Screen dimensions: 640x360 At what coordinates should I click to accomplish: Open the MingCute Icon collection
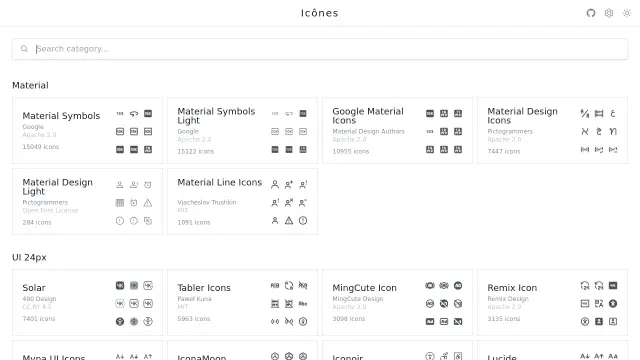[x=397, y=302]
